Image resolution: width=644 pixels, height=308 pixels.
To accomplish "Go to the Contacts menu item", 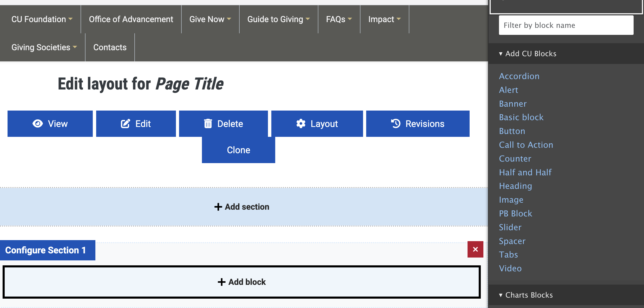I will tap(110, 47).
